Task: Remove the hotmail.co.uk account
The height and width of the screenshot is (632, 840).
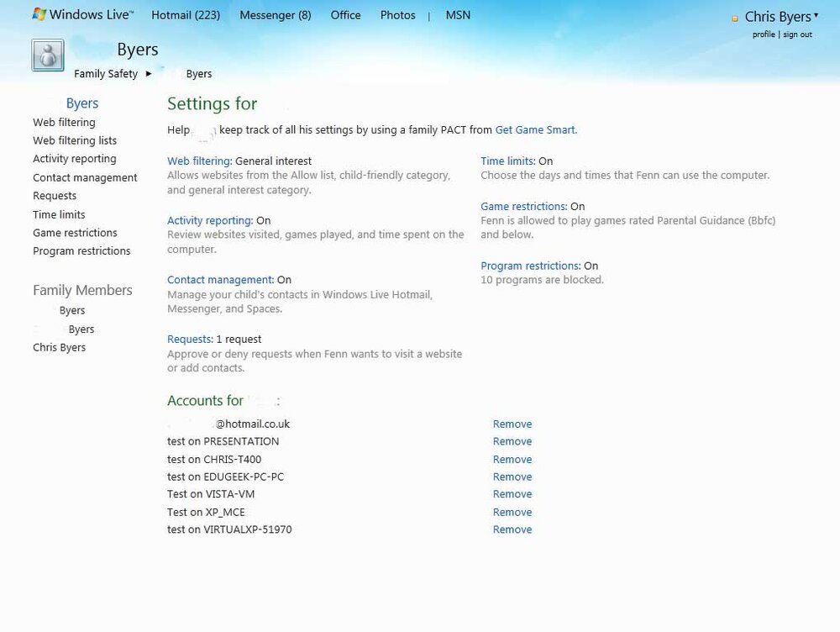Action: pyautogui.click(x=512, y=424)
